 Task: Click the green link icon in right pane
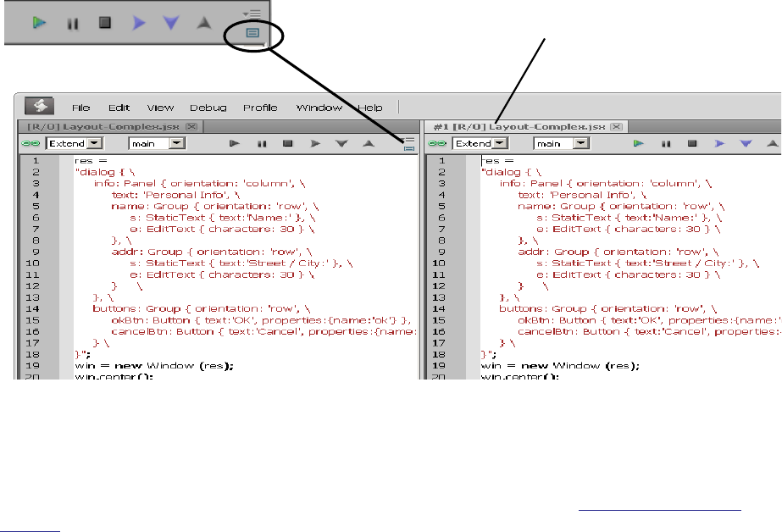click(x=437, y=144)
